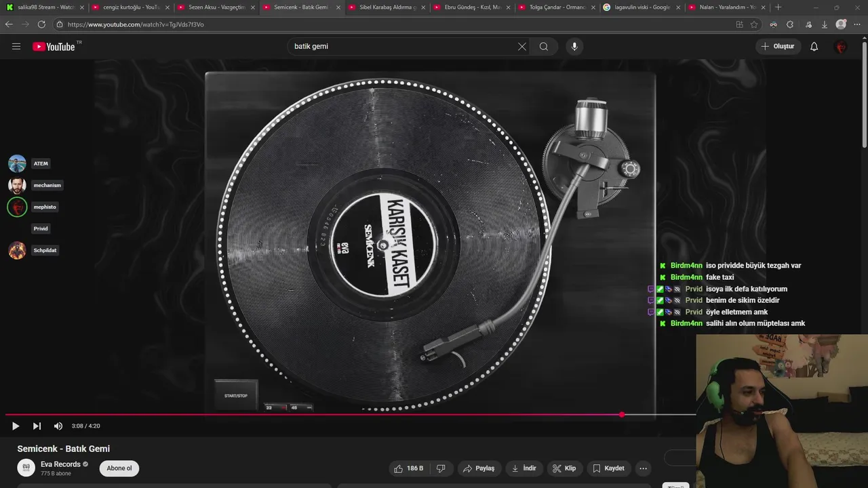The height and width of the screenshot is (488, 868).
Task: Create a clip with the Klip button
Action: coord(564,468)
